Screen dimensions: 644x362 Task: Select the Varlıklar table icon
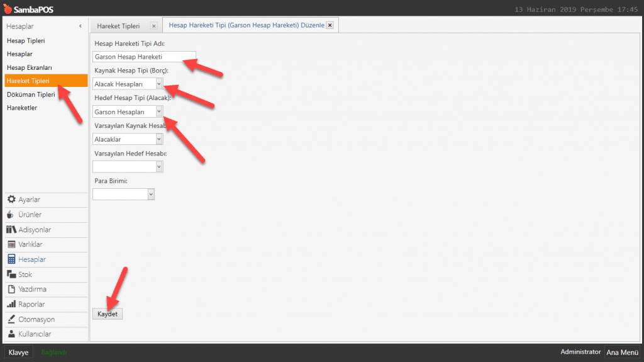[x=11, y=244]
